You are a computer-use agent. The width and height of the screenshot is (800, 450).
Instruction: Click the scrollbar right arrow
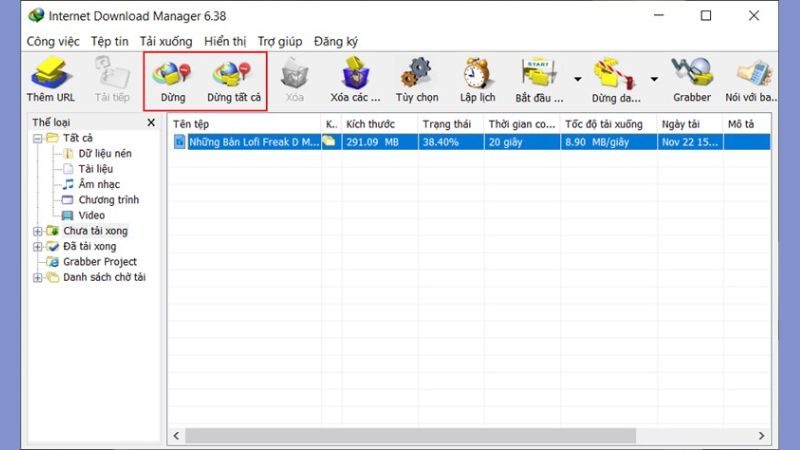click(x=761, y=436)
